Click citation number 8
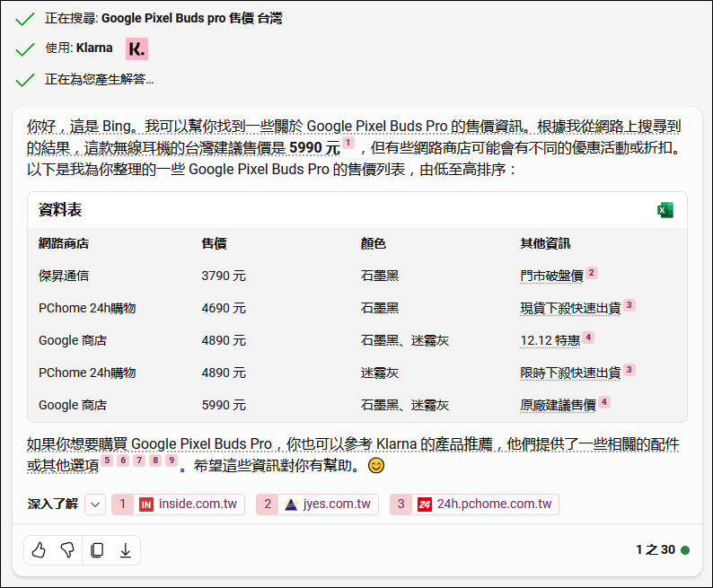 point(155,461)
